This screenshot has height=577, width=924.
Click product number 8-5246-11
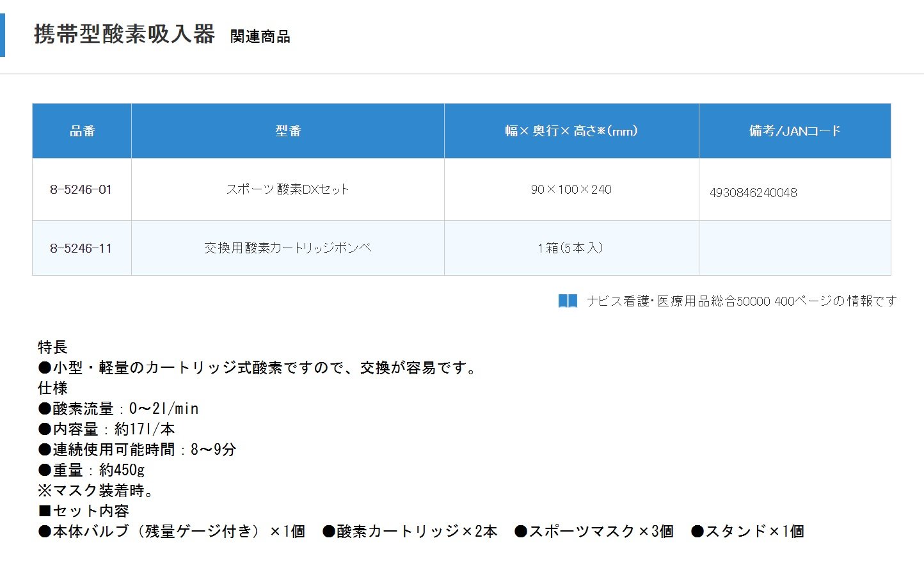tap(81, 248)
